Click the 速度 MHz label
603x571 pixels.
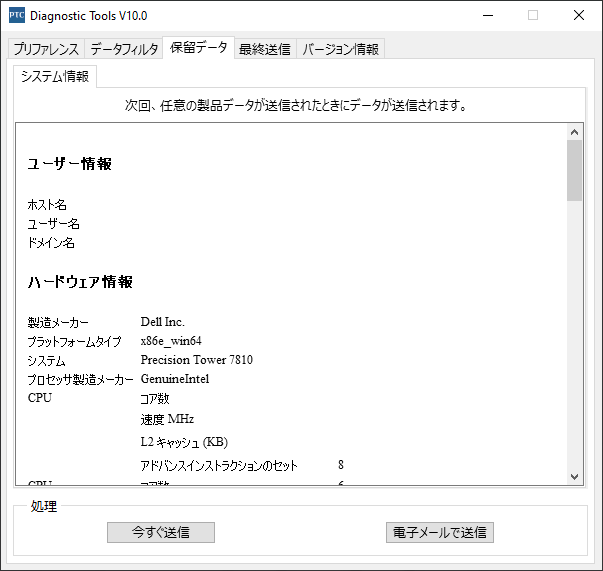click(167, 419)
